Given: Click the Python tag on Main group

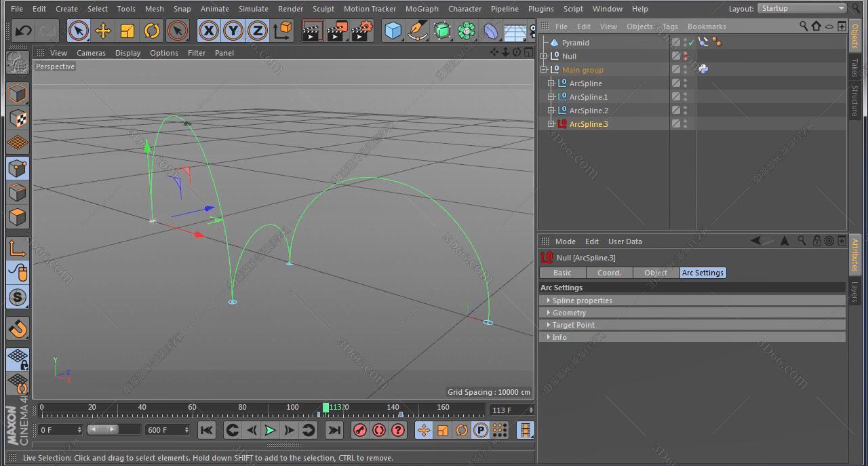Looking at the screenshot, I should click(x=703, y=69).
